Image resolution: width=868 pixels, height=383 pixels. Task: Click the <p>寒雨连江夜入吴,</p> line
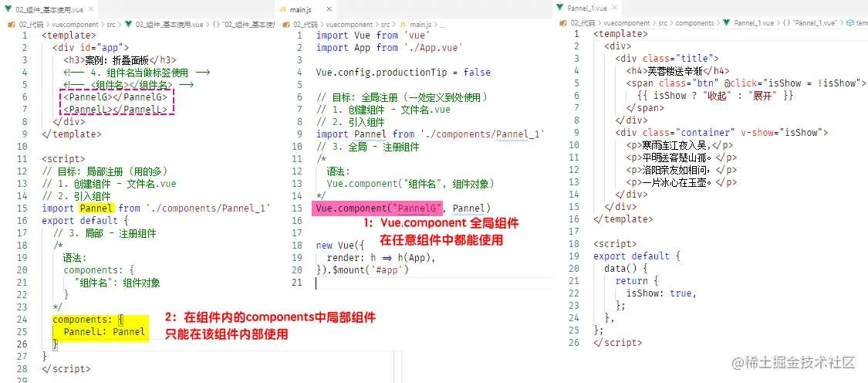click(x=681, y=144)
